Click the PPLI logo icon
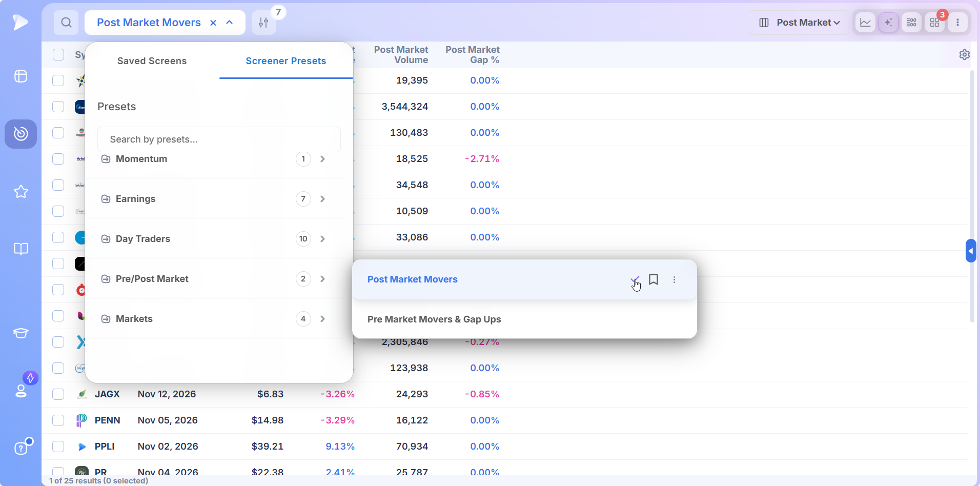The height and width of the screenshot is (486, 980). click(x=81, y=447)
